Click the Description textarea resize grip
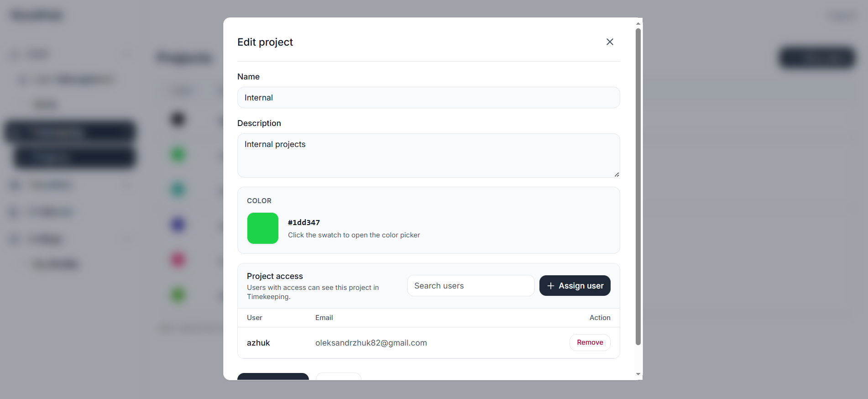Image resolution: width=868 pixels, height=399 pixels. click(617, 174)
